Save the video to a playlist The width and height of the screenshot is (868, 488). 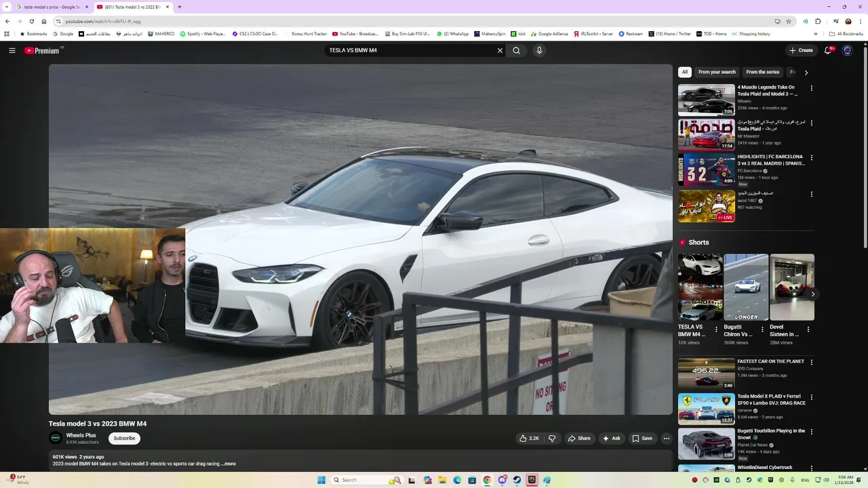click(642, 439)
